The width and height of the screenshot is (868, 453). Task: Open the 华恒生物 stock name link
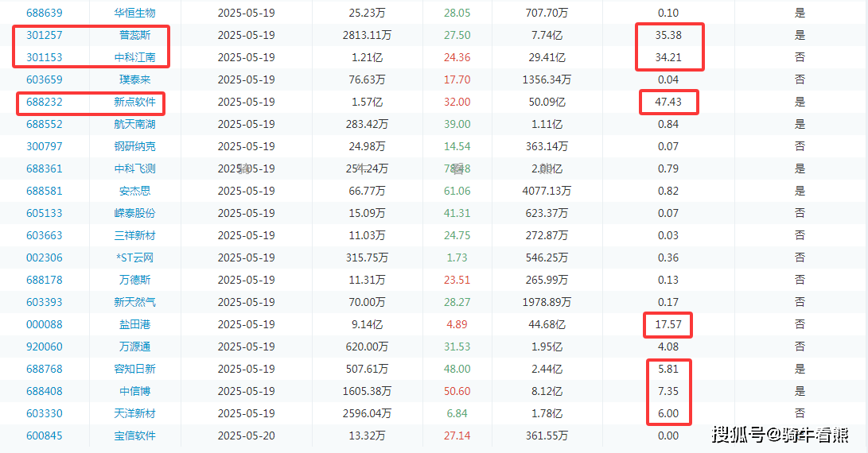tap(134, 13)
